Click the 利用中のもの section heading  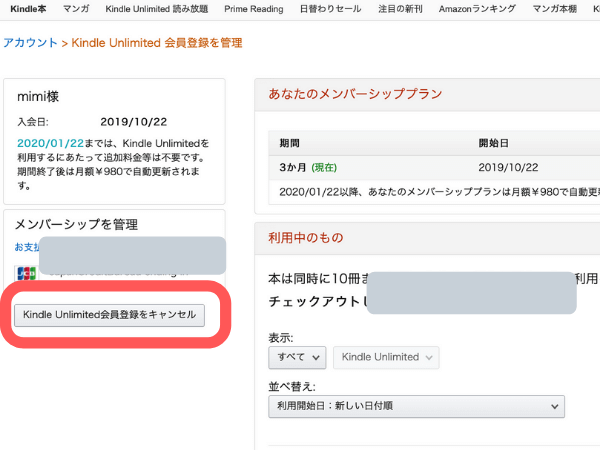coord(305,238)
